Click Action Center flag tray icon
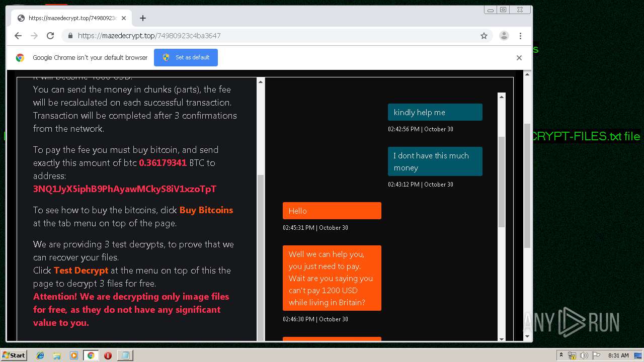This screenshot has height=362, width=644. pos(595,355)
